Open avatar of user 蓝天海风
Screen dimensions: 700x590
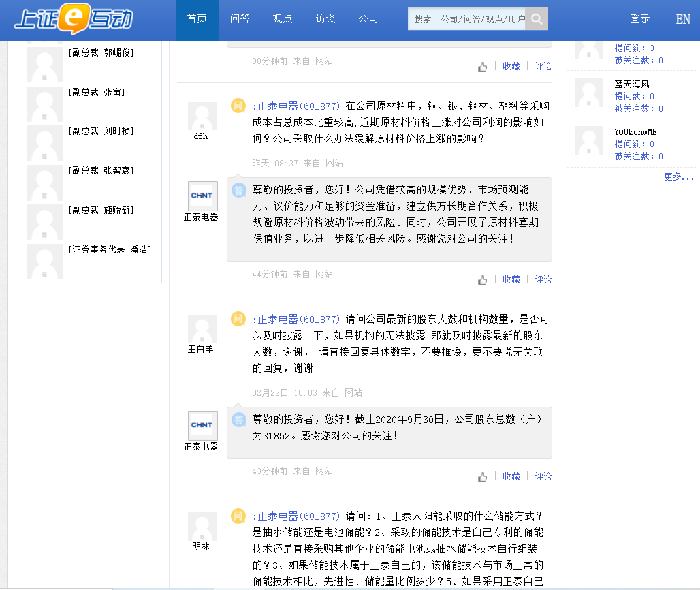pos(589,93)
